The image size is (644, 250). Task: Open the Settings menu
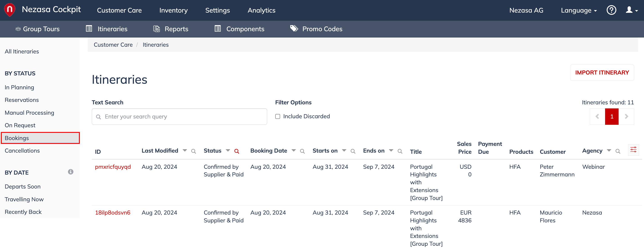pyautogui.click(x=217, y=10)
